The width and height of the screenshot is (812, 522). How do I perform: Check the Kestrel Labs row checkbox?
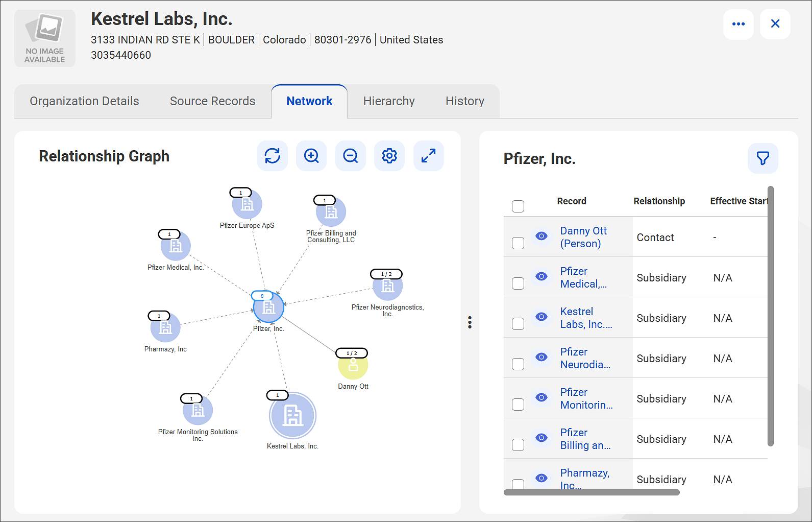[518, 324]
